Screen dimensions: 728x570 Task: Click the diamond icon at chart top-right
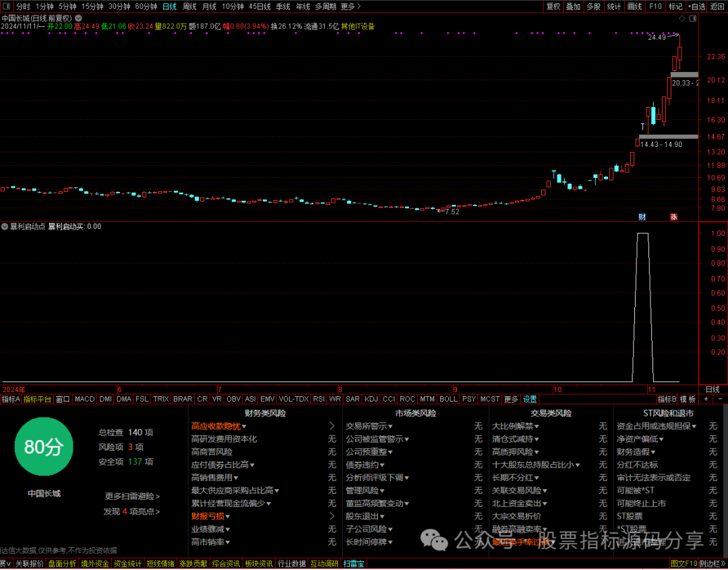click(x=682, y=19)
